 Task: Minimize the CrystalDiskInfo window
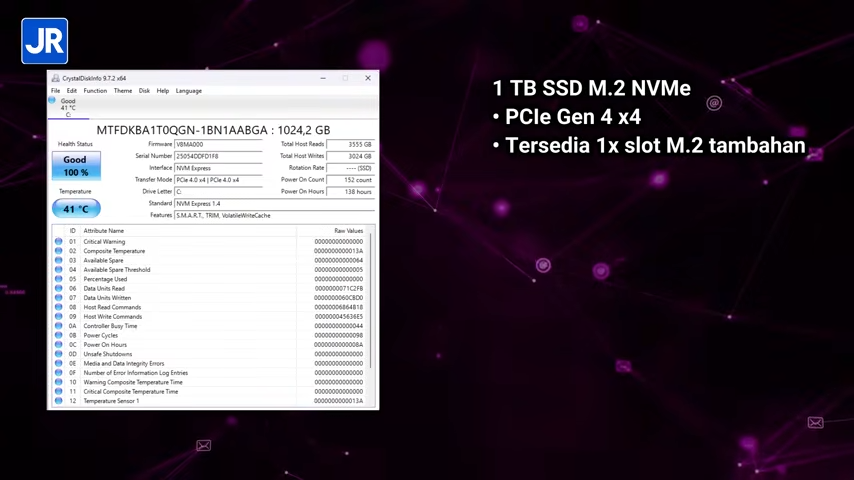pyautogui.click(x=323, y=78)
